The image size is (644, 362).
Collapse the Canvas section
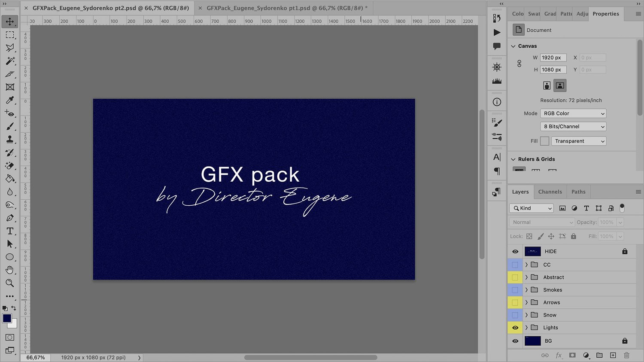pyautogui.click(x=513, y=46)
